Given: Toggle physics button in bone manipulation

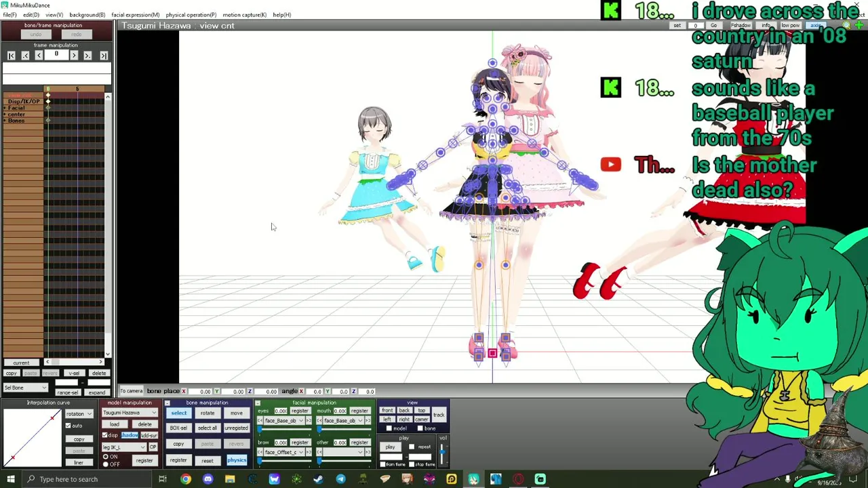Looking at the screenshot, I should pyautogui.click(x=237, y=460).
